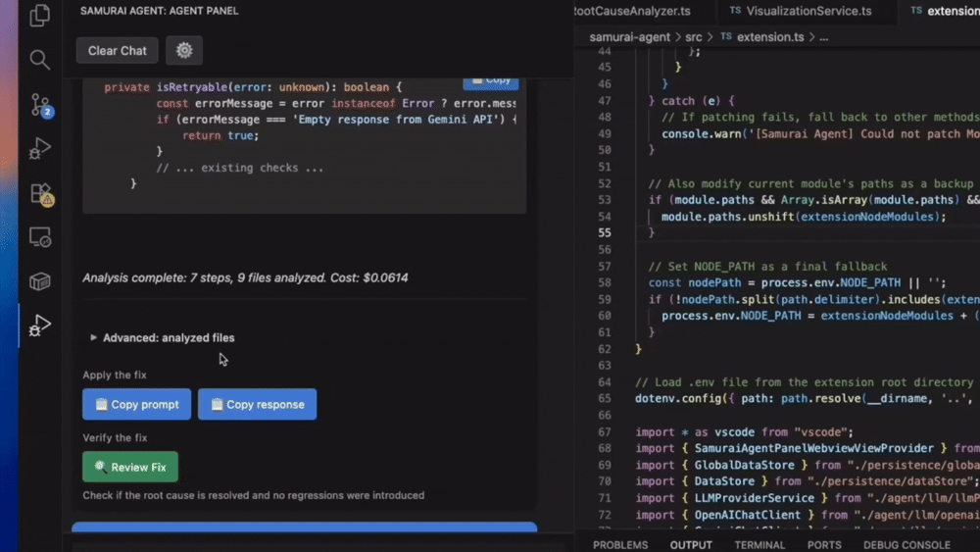Viewport: 980px width, 552px height.
Task: Click the 'Verify the fix' label
Action: [115, 437]
